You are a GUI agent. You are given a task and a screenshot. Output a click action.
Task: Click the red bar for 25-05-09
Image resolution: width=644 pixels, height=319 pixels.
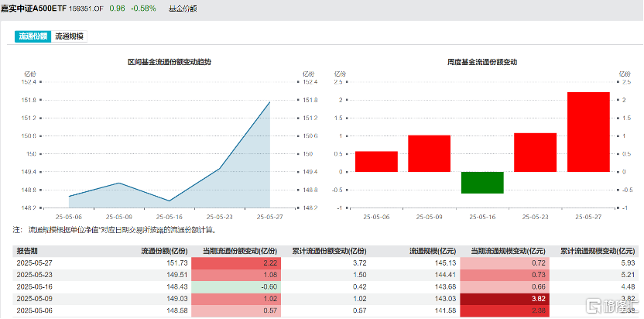pyautogui.click(x=429, y=153)
